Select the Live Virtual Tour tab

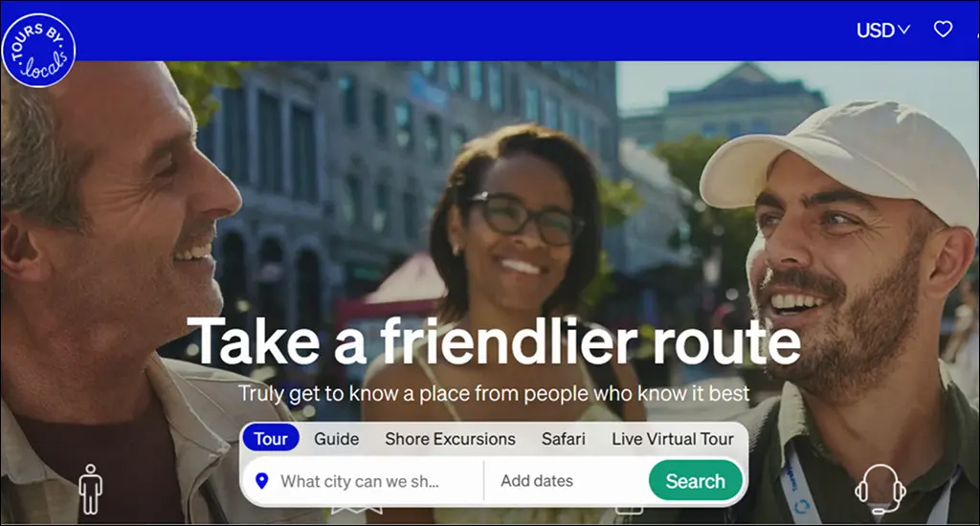pos(673,439)
